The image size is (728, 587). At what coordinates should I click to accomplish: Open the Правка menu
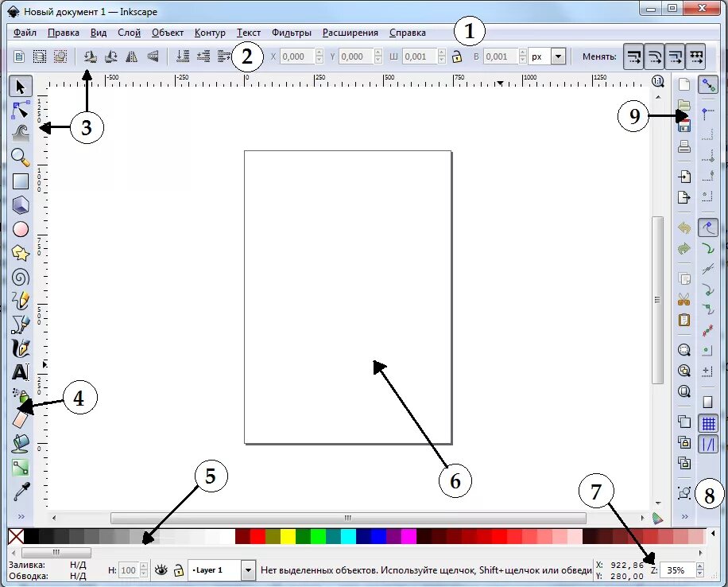coord(64,33)
